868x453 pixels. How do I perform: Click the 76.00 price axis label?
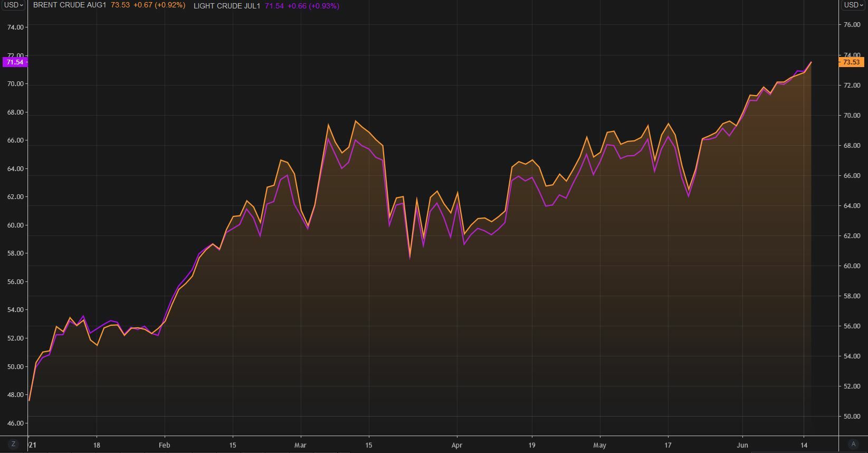852,25
